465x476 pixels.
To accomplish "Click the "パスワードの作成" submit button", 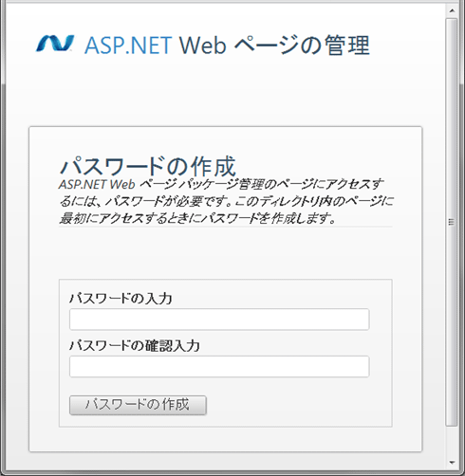I will coord(138,405).
